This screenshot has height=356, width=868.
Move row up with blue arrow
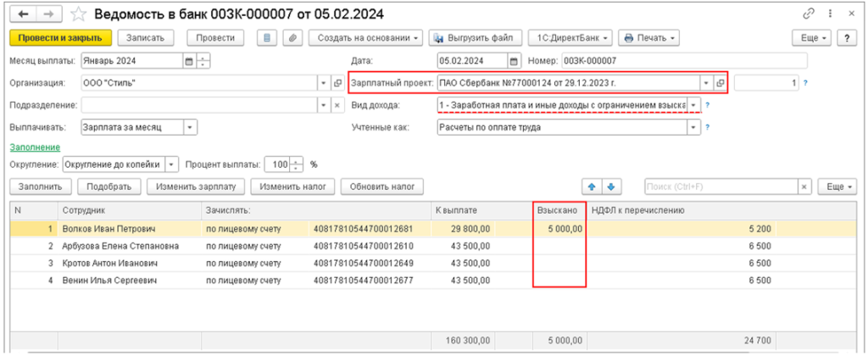pos(591,186)
